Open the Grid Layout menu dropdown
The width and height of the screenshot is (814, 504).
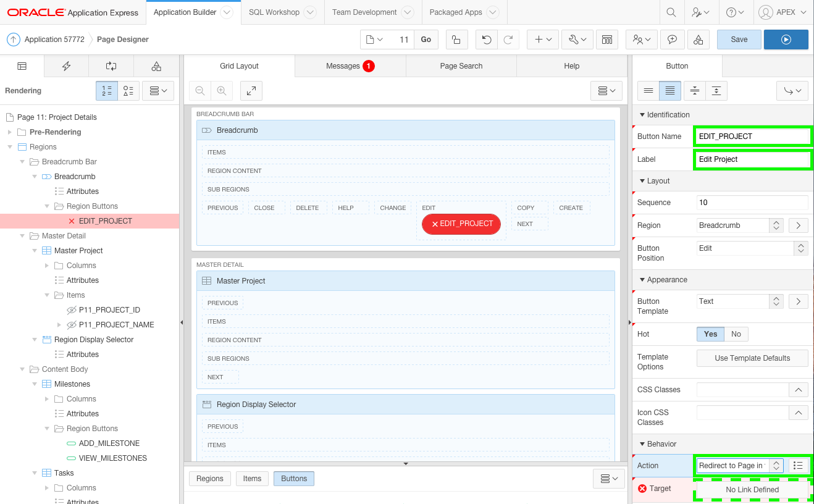[x=606, y=91]
